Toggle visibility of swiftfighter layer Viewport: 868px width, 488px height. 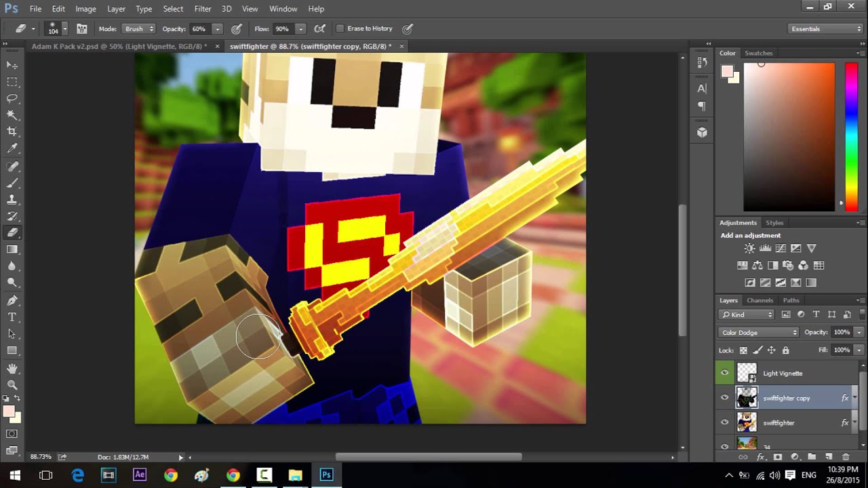click(725, 423)
